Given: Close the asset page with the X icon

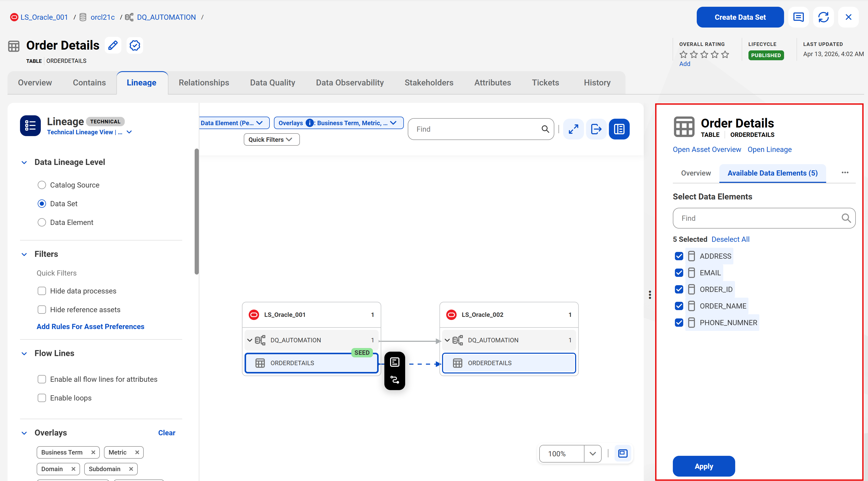Looking at the screenshot, I should 848,17.
